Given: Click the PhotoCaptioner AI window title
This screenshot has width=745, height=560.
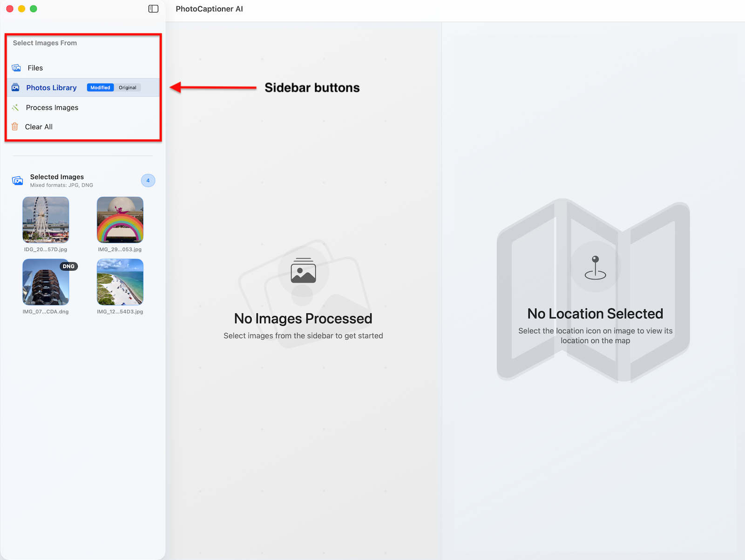Looking at the screenshot, I should pyautogui.click(x=209, y=9).
